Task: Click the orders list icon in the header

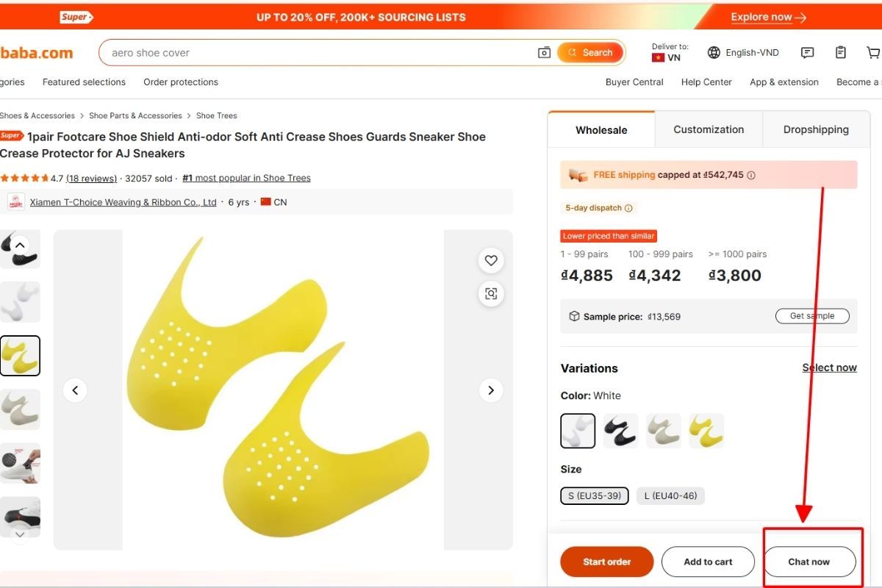Action: point(840,52)
